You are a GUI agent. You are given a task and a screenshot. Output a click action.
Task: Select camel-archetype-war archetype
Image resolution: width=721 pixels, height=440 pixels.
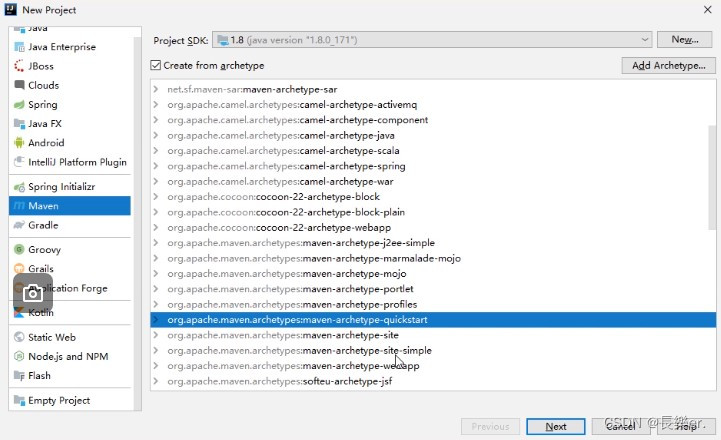pyautogui.click(x=433, y=182)
